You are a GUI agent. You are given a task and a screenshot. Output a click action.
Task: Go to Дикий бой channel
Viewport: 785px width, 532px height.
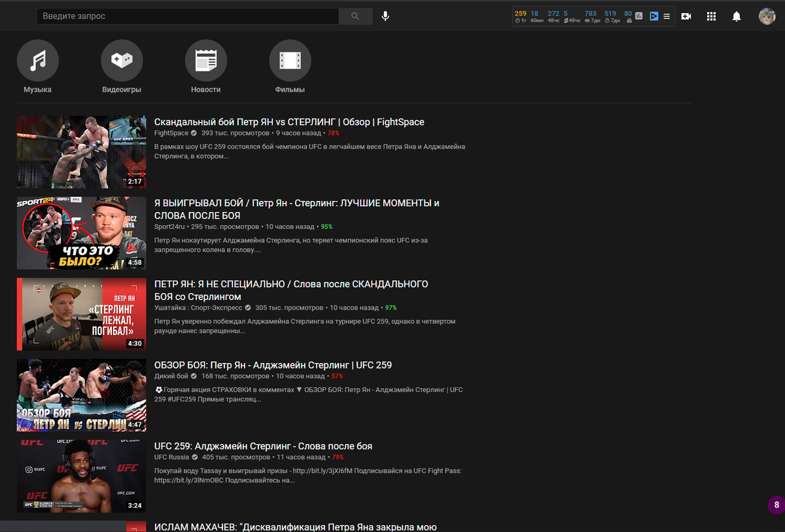171,376
